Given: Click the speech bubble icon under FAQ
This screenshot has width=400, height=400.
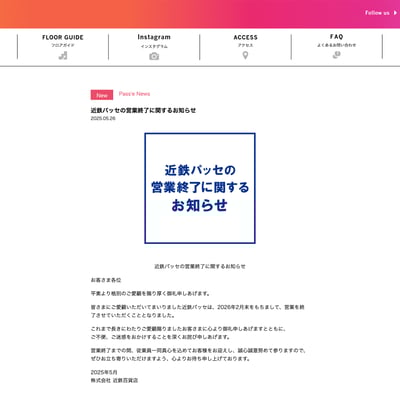Looking at the screenshot, I should (337, 55).
